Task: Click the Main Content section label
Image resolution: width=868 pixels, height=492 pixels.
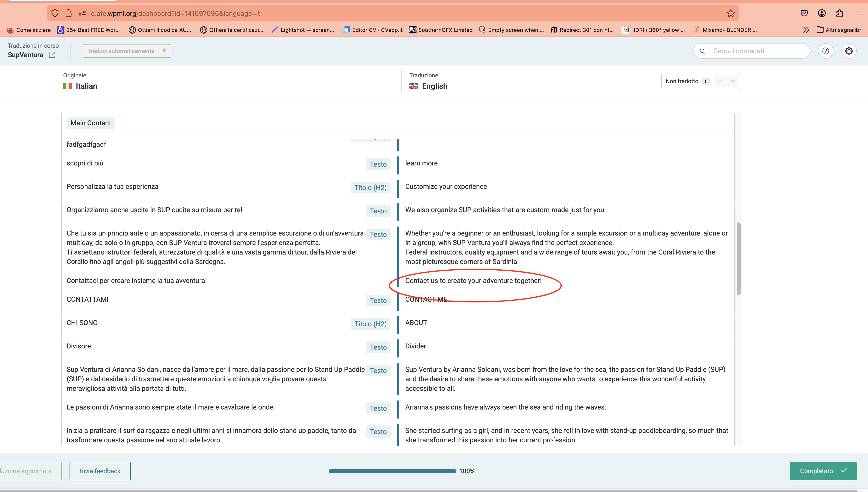Action: [90, 123]
